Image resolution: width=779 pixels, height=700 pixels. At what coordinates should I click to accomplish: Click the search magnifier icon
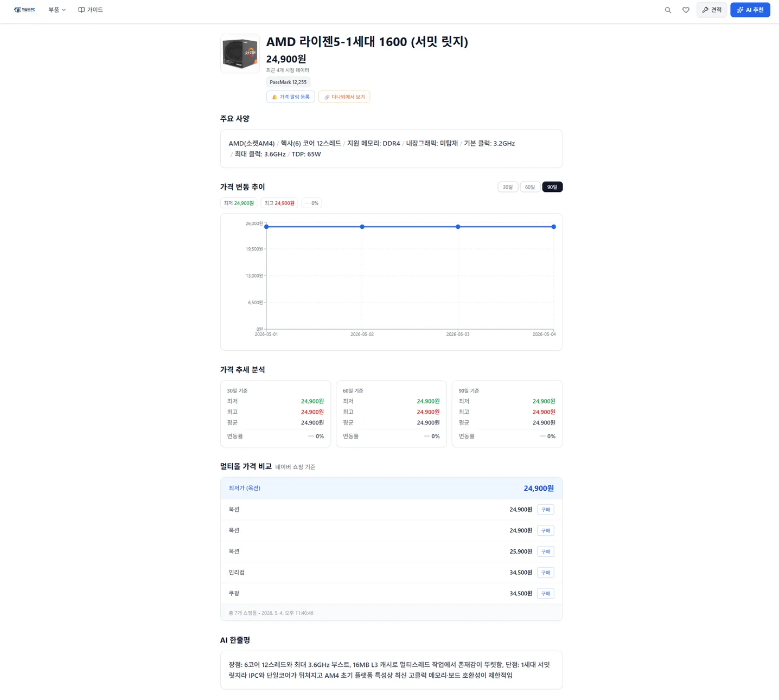[x=668, y=10]
